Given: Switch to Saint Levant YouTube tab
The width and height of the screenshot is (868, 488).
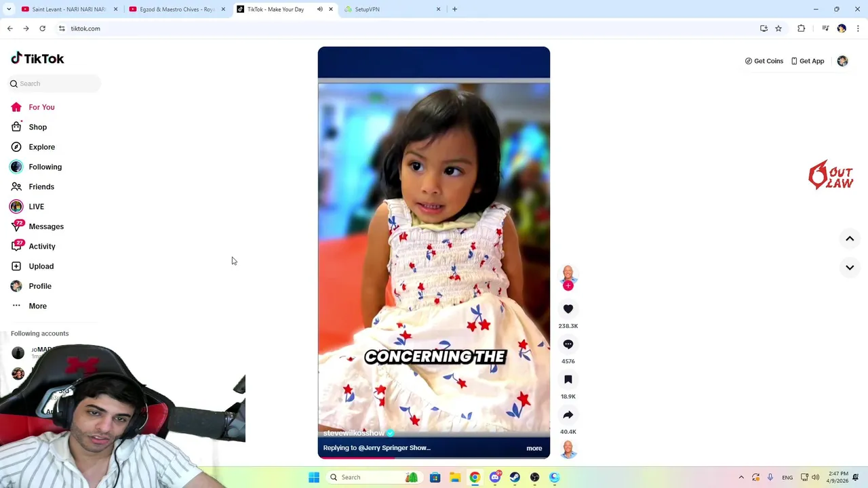Looking at the screenshot, I should click(70, 9).
